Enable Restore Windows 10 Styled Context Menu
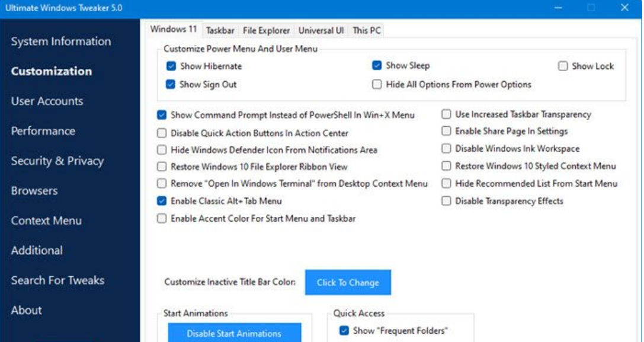 click(446, 166)
